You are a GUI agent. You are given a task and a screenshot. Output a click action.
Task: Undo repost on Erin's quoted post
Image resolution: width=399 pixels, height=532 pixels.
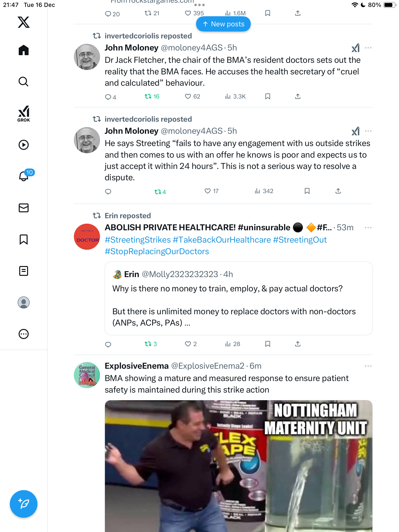pyautogui.click(x=148, y=344)
